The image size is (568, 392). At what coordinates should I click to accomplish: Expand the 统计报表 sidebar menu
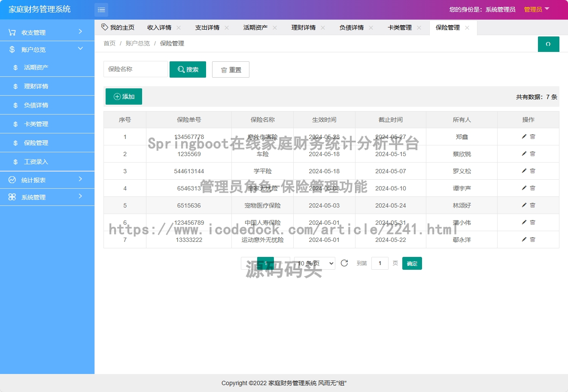pos(47,180)
